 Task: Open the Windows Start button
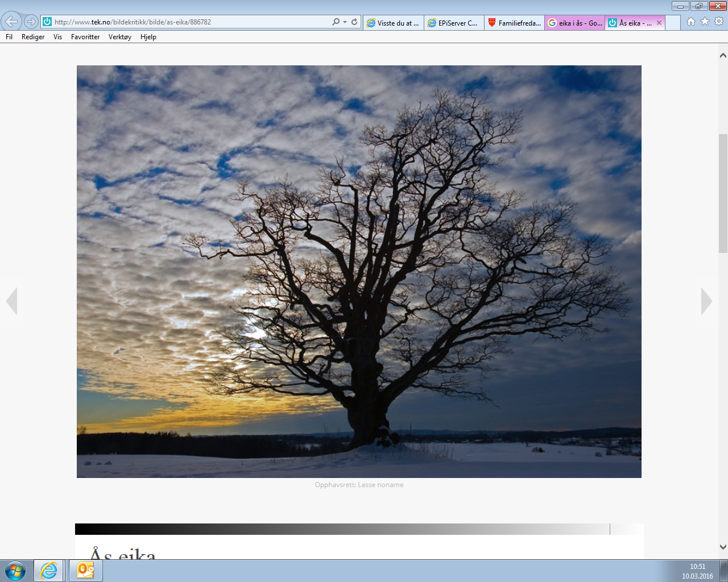tap(15, 571)
